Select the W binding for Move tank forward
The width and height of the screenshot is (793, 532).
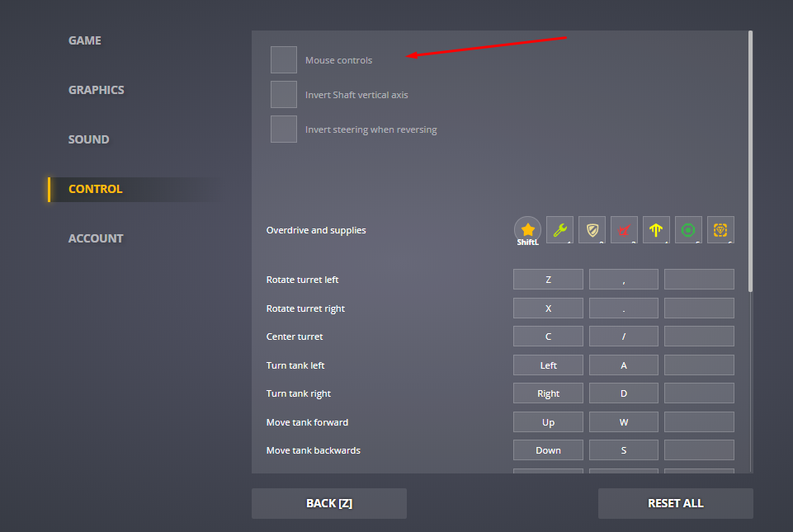tap(624, 422)
